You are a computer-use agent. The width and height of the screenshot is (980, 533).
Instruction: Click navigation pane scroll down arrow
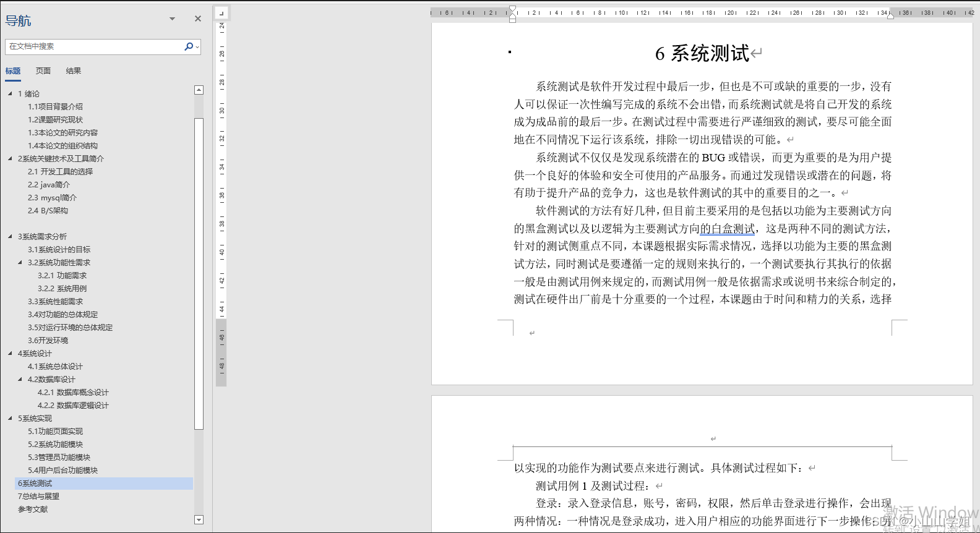[199, 520]
